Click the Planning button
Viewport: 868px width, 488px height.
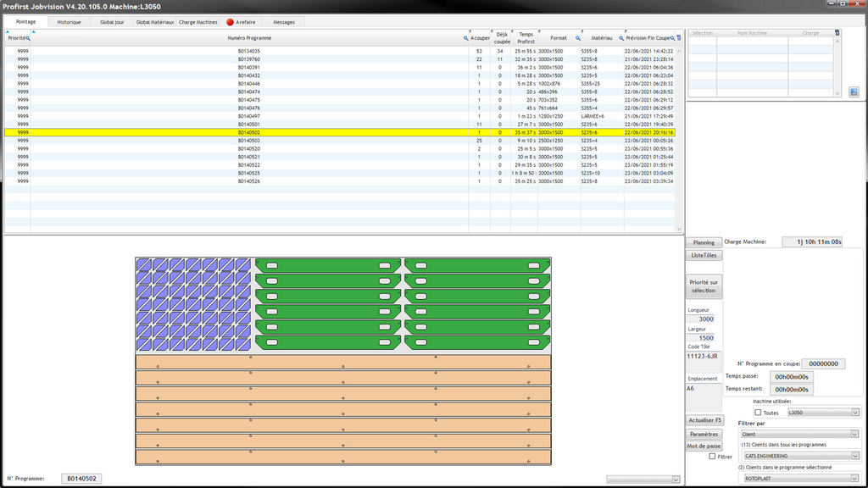[x=704, y=242]
